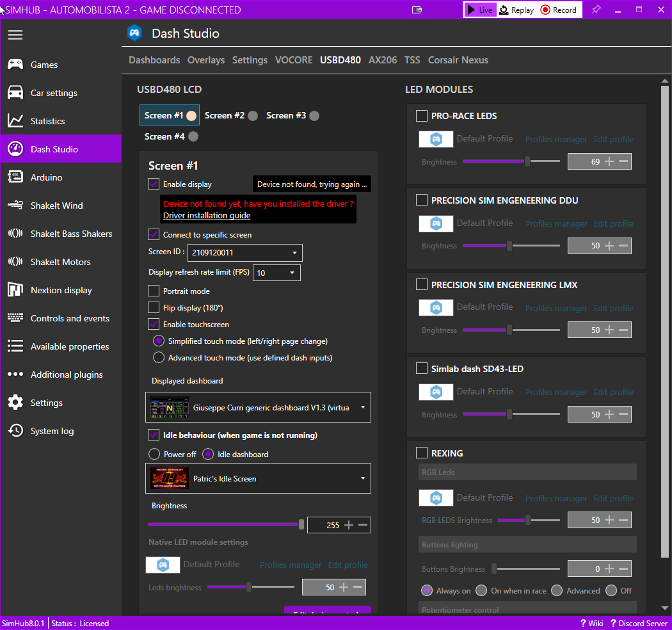Click the PRO-RACE LEDS profile icon

click(436, 139)
